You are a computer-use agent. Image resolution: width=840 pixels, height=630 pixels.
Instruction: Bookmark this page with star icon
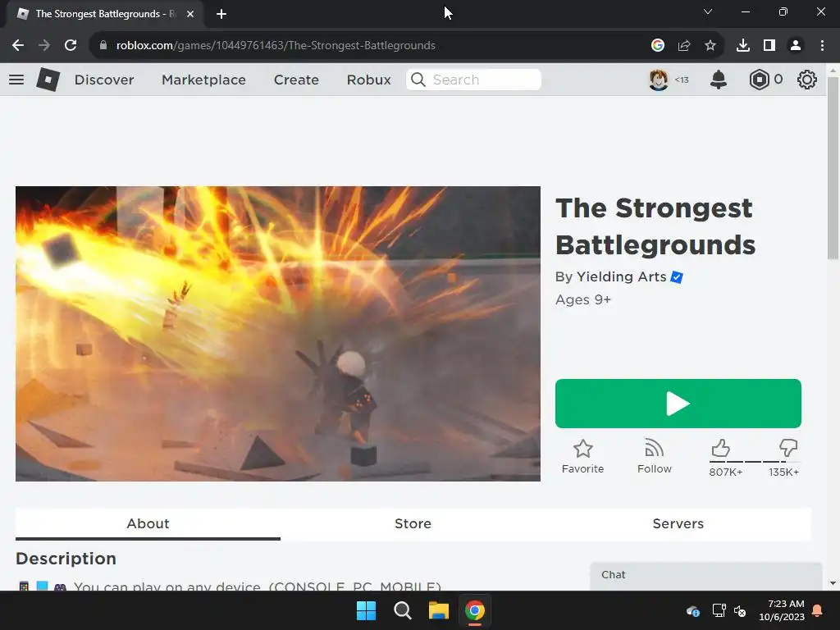pyautogui.click(x=710, y=46)
